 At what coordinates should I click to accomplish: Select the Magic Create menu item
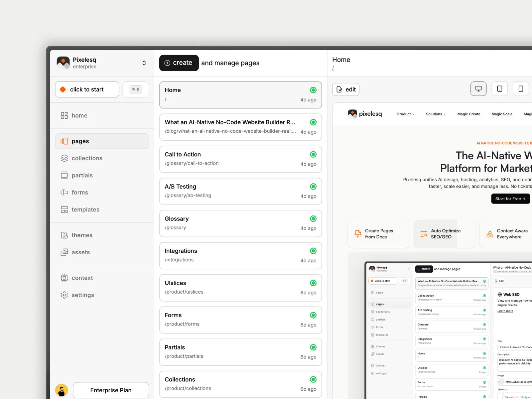click(x=468, y=114)
